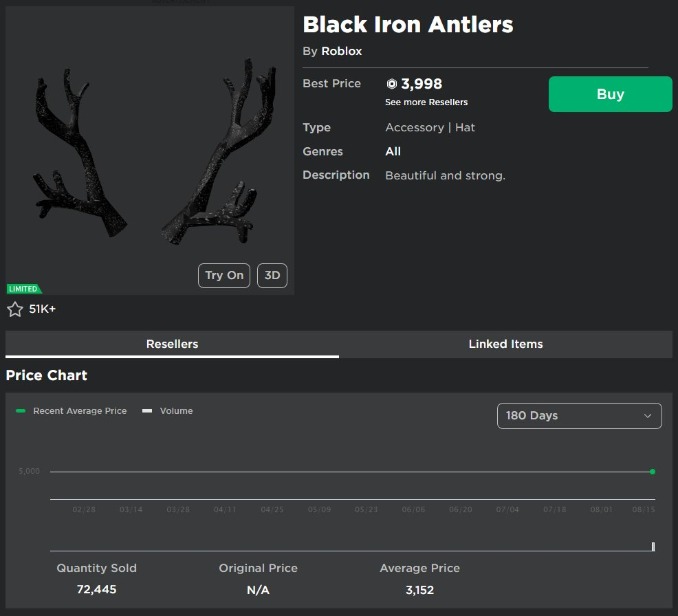This screenshot has height=616, width=678.
Task: Click the Quantity Sold label
Action: click(96, 568)
